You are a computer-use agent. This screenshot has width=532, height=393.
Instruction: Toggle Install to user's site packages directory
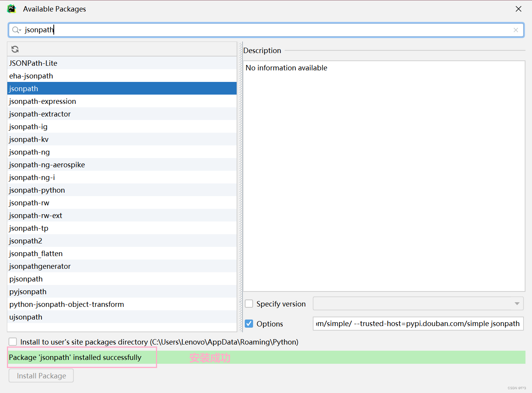pyautogui.click(x=13, y=341)
